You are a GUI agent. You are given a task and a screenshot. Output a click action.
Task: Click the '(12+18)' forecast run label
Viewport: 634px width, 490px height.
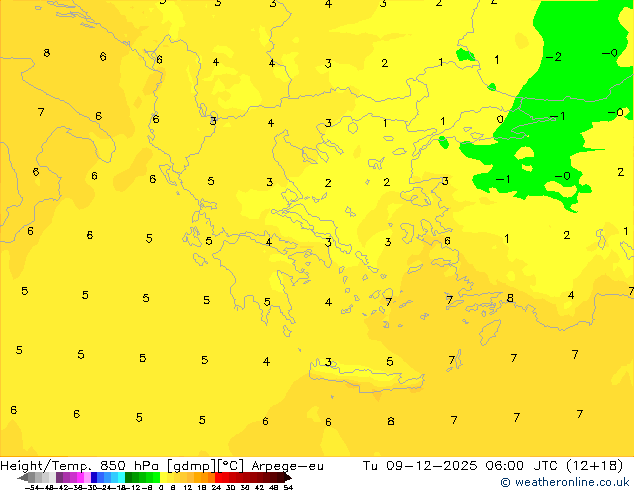[x=594, y=466]
